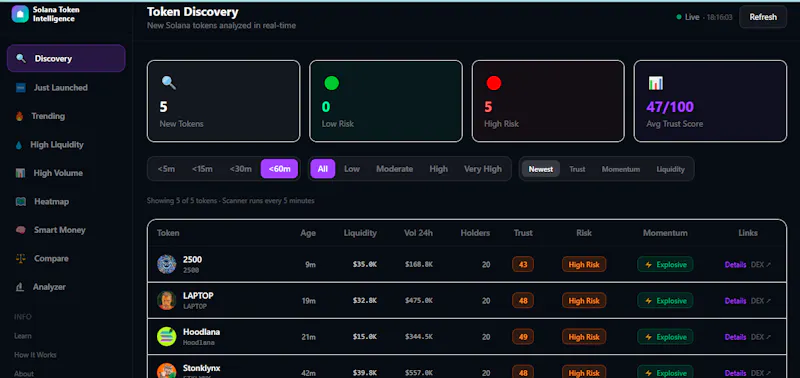Click the 2500 token avatar
This screenshot has width=800, height=378.
click(167, 264)
